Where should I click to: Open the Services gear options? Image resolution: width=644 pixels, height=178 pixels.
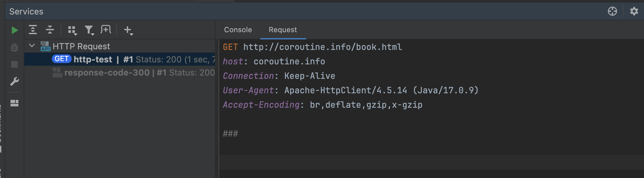tap(634, 11)
